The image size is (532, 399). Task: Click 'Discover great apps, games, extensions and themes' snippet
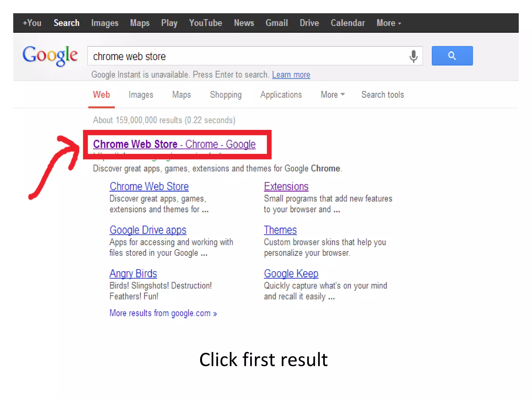217,169
